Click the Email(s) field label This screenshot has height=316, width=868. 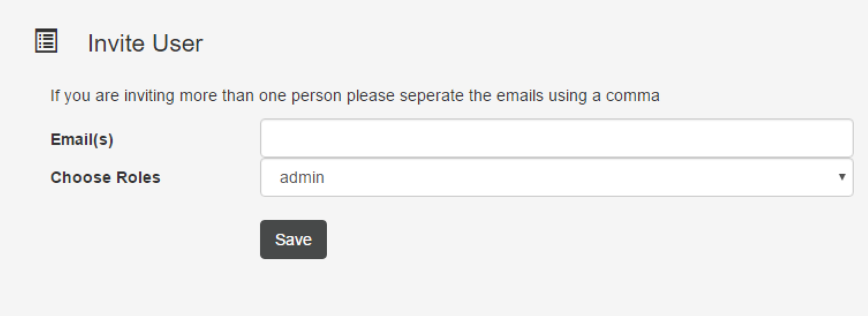coord(82,139)
